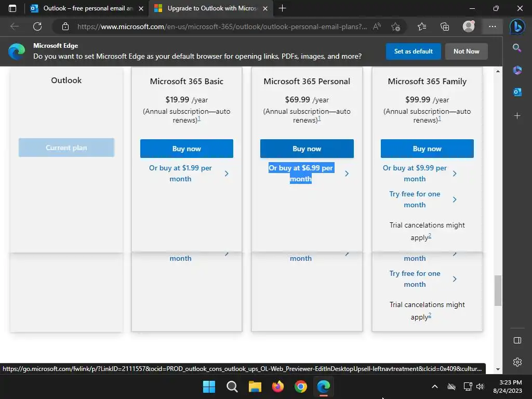
Task: Click the page vertical scrollbar thumb
Action: (498, 290)
